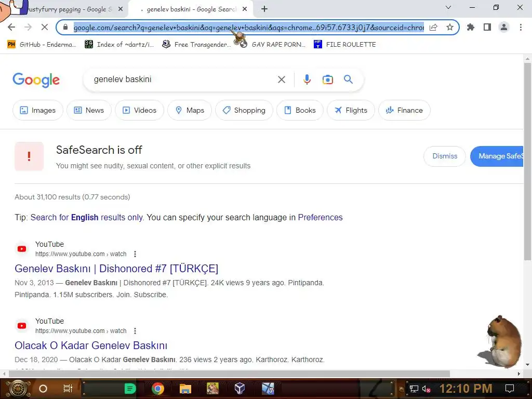The height and width of the screenshot is (399, 532).
Task: Open Dishonored #7 result's three-dot menu
Action: tap(135, 254)
